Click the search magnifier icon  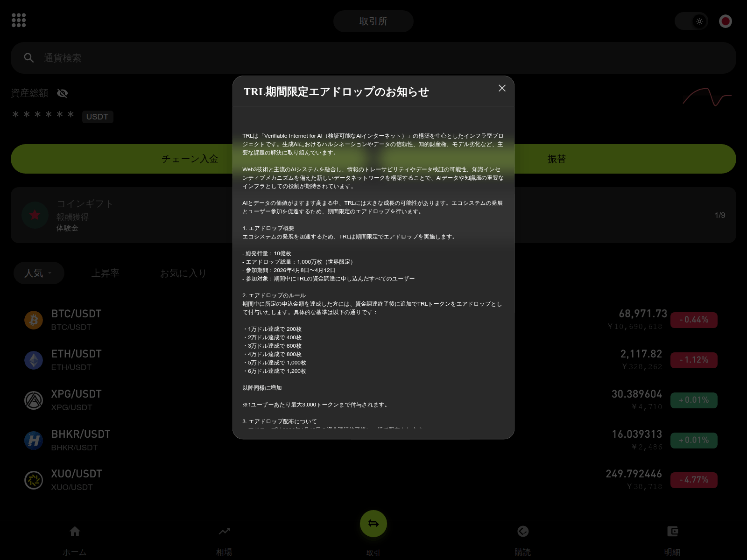(x=29, y=58)
